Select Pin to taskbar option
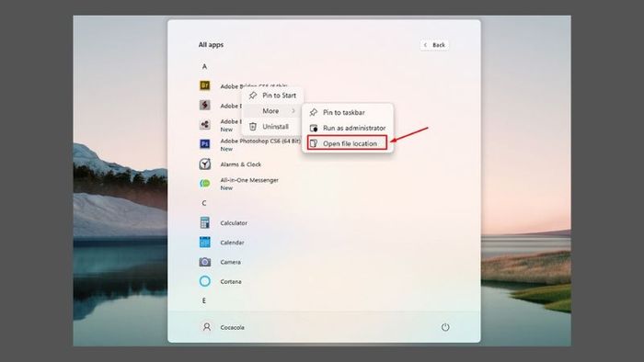This screenshot has height=362, width=644. click(348, 112)
